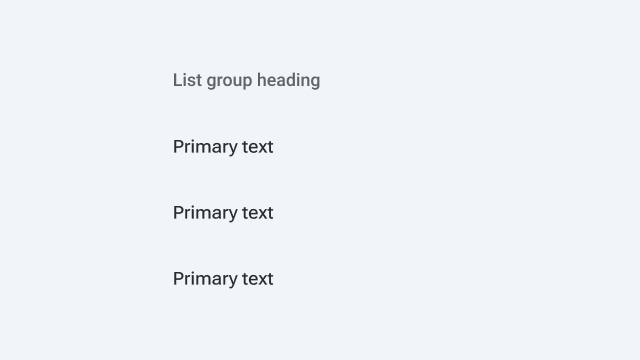Activate the first list entry under the heading
640x360 pixels.
coord(223,147)
